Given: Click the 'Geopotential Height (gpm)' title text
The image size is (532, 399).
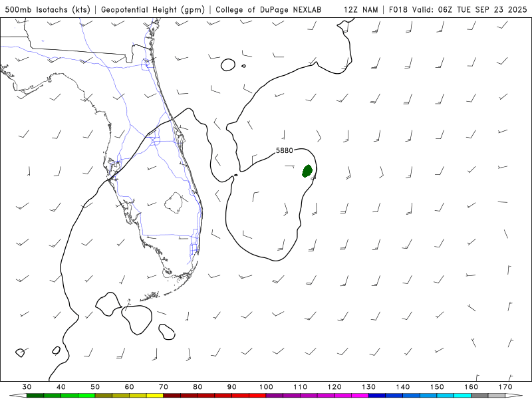Looking at the screenshot, I should [x=153, y=9].
